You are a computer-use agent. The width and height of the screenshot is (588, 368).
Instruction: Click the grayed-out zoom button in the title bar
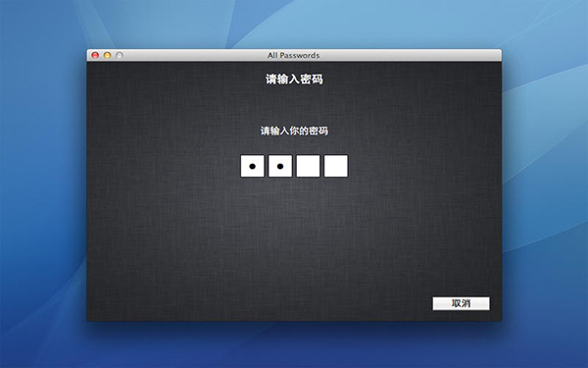click(x=120, y=55)
